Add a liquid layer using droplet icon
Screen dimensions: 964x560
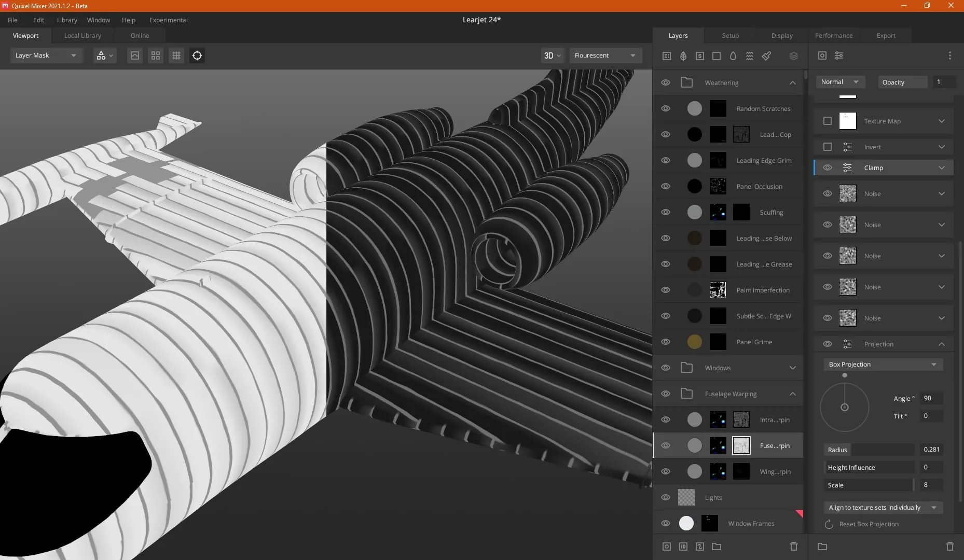(733, 55)
